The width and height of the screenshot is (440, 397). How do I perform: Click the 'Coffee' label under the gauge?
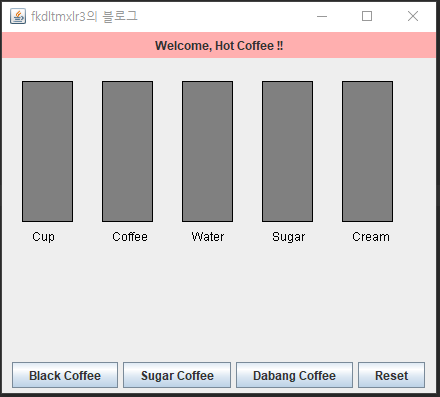click(x=130, y=237)
